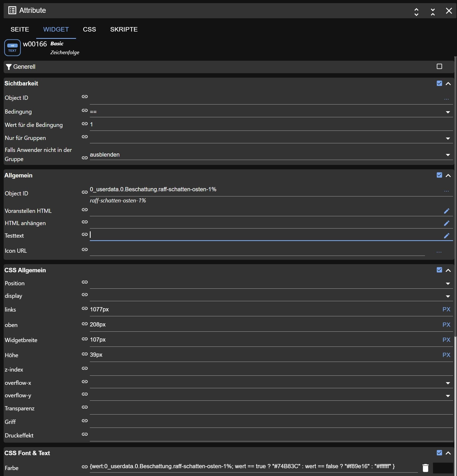Collapse the CSS Allgemein section
Viewport: 457px width, 476px height.
pyautogui.click(x=448, y=270)
